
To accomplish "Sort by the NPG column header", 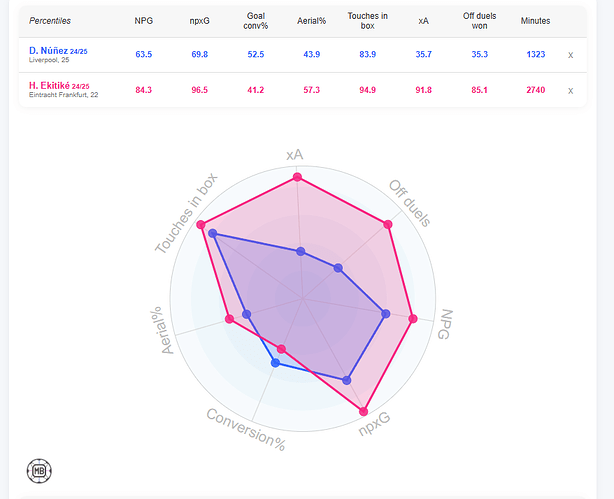I will 143,21.
